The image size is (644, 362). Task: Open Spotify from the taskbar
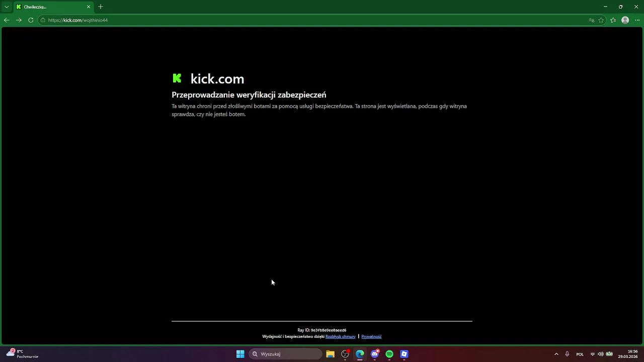(389, 354)
